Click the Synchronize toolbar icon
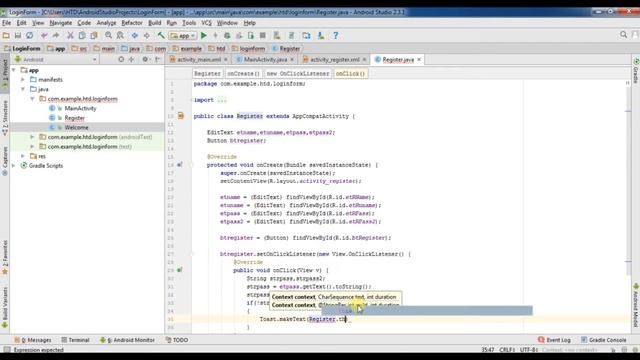 coord(29,36)
